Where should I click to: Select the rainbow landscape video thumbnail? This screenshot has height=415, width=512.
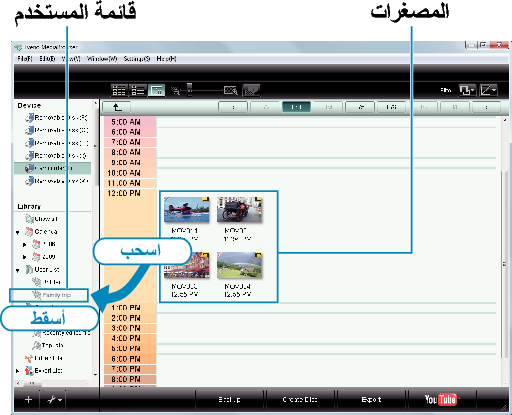point(239,265)
